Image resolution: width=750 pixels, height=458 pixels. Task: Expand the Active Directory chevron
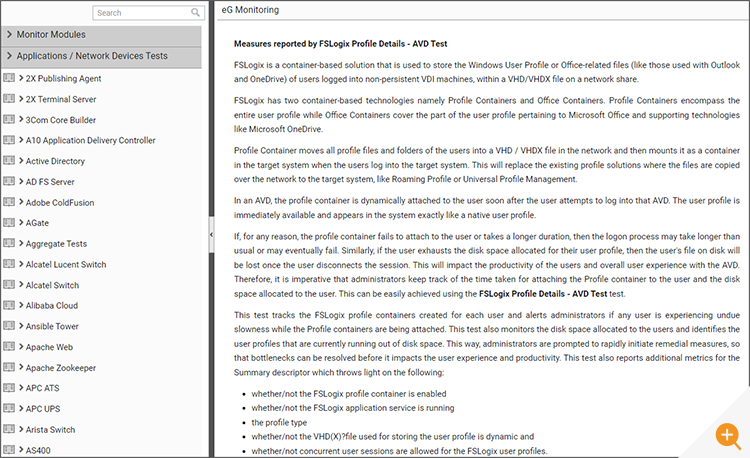21,161
